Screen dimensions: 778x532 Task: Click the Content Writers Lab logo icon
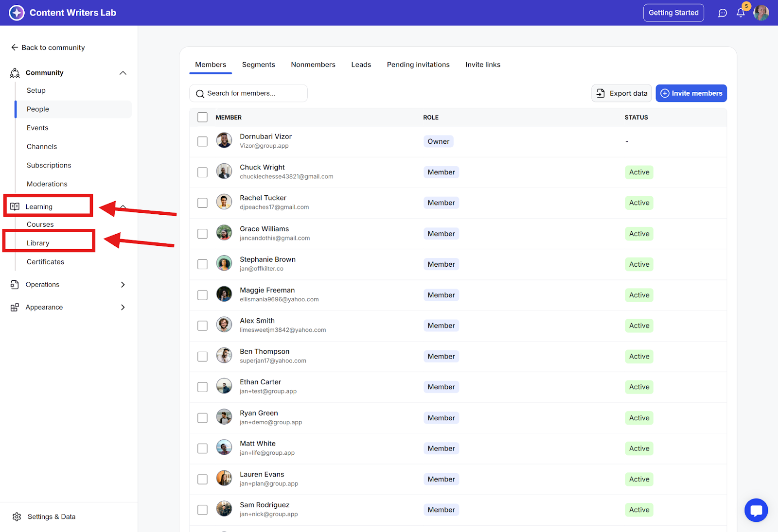[17, 13]
